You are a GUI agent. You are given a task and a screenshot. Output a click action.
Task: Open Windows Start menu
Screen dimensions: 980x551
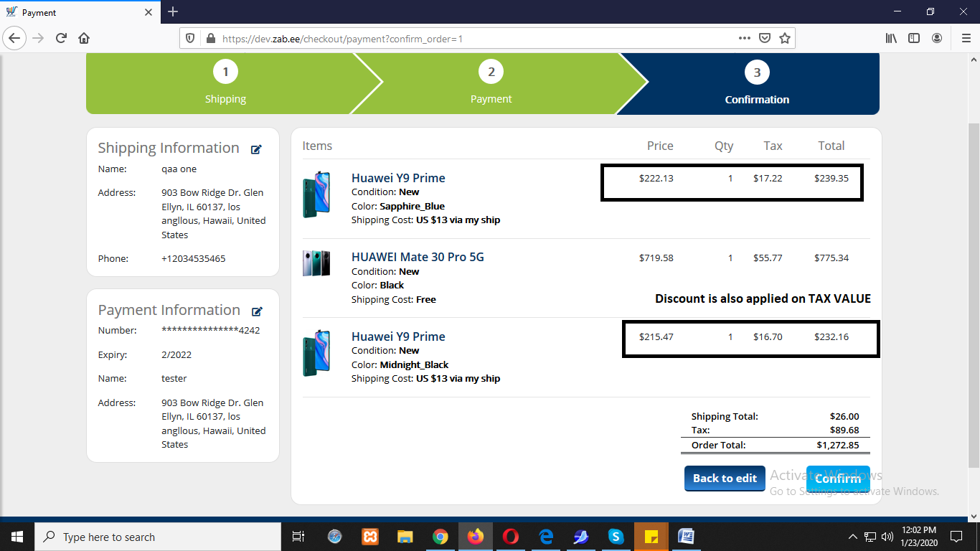click(17, 537)
